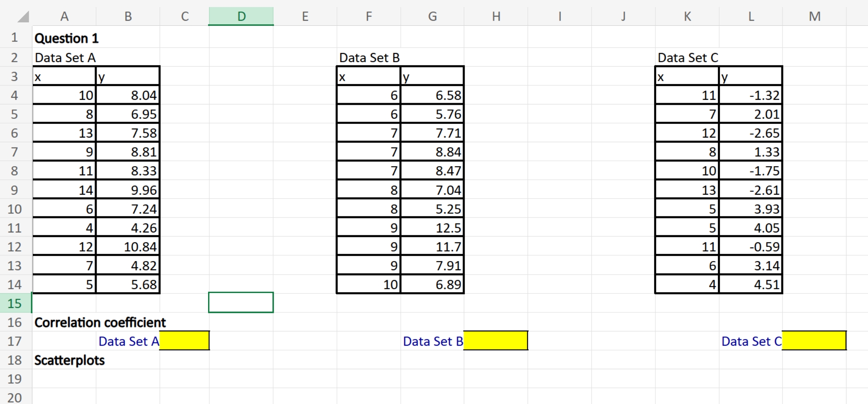Select the currently outlined cell D15
868x404 pixels.
[241, 302]
